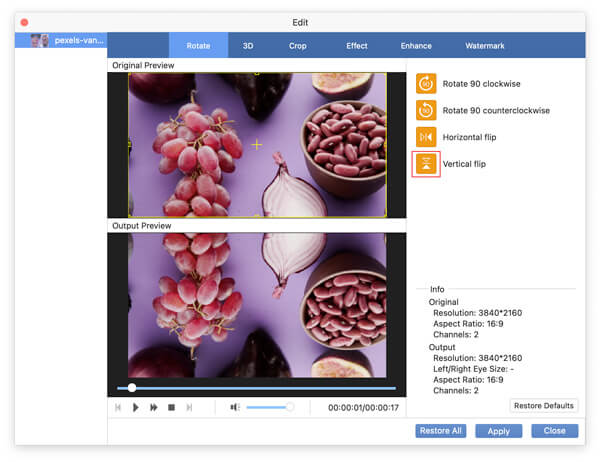
Task: Open the Enhance tab
Action: tap(417, 46)
